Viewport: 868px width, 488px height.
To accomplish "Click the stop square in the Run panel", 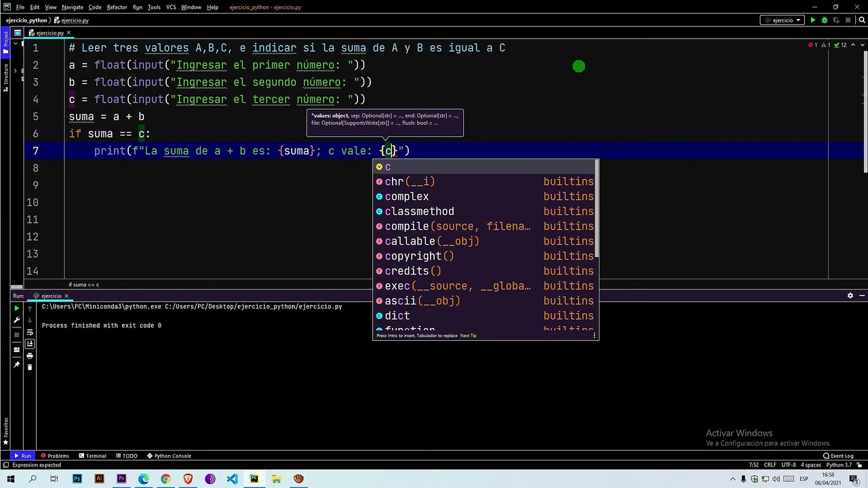I will (17, 334).
